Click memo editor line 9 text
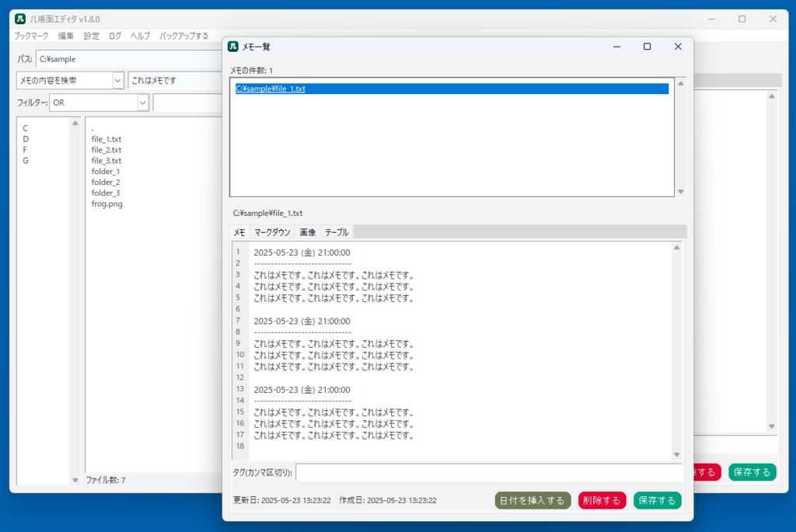 click(x=333, y=344)
